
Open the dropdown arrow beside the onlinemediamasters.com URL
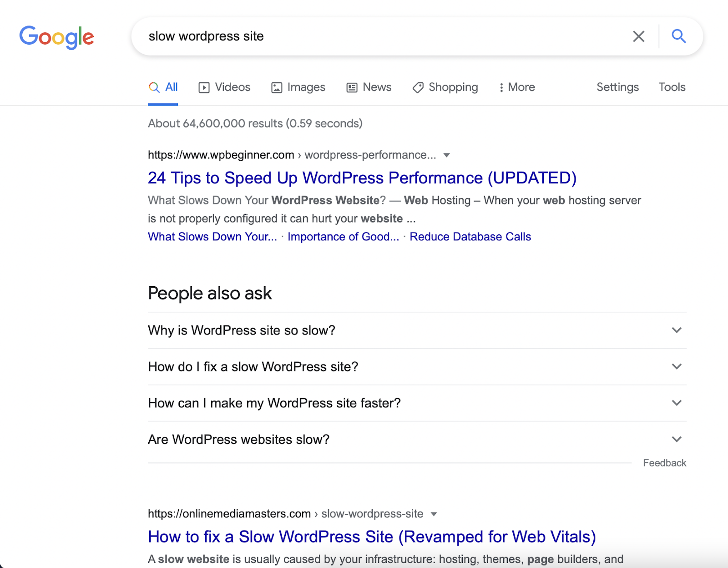(434, 514)
